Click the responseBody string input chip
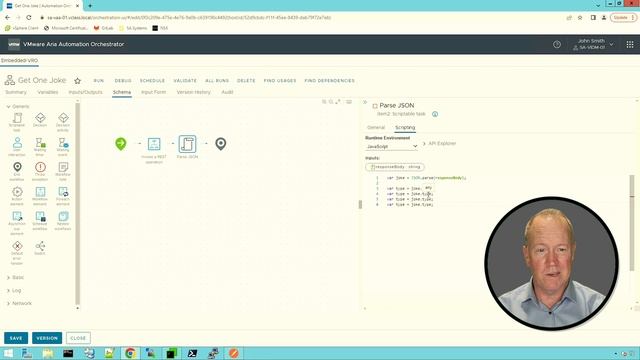 click(395, 167)
